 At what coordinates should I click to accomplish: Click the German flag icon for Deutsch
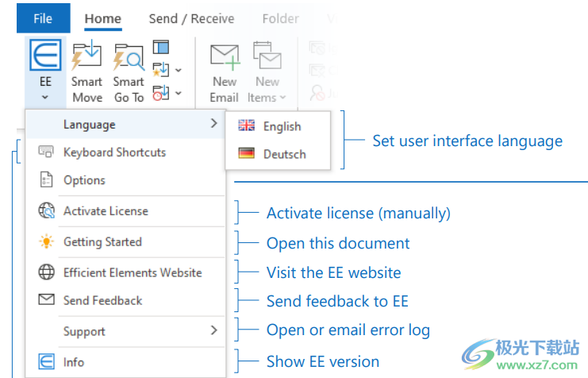click(246, 153)
